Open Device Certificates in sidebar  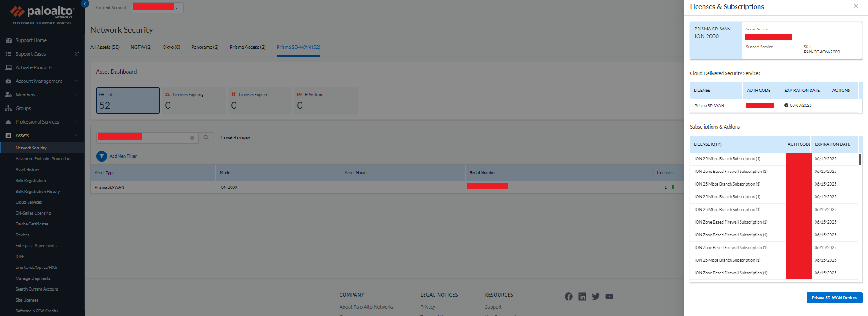tap(32, 224)
